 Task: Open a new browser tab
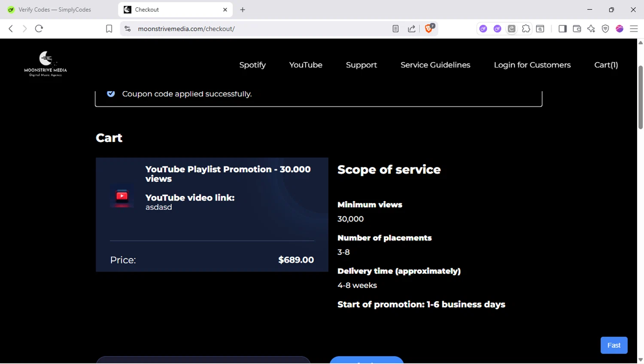(243, 9)
